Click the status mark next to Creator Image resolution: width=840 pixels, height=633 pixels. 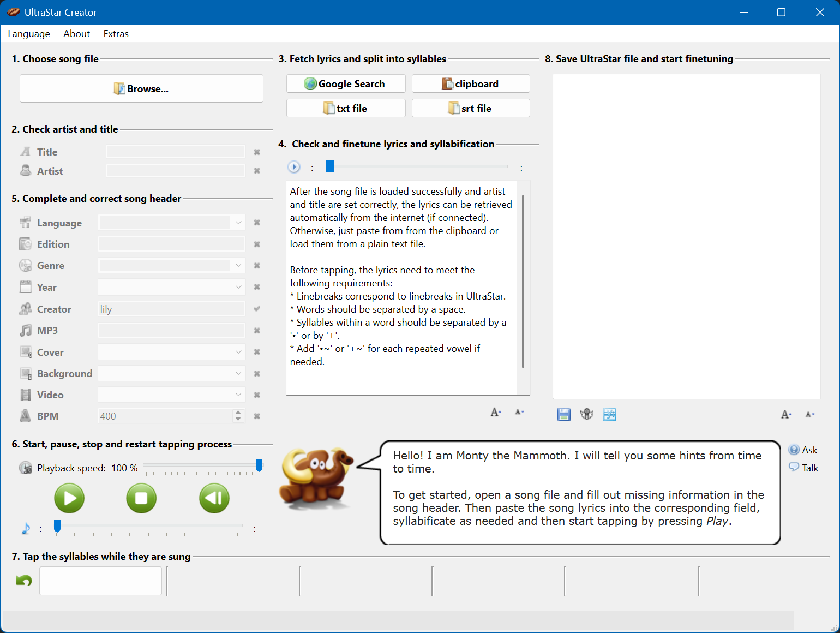(x=257, y=309)
